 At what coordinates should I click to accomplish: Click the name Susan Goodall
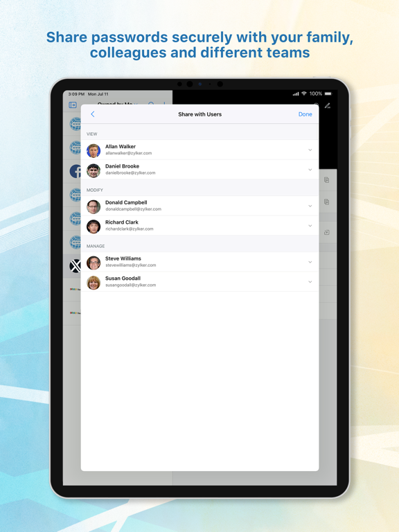[x=123, y=278]
